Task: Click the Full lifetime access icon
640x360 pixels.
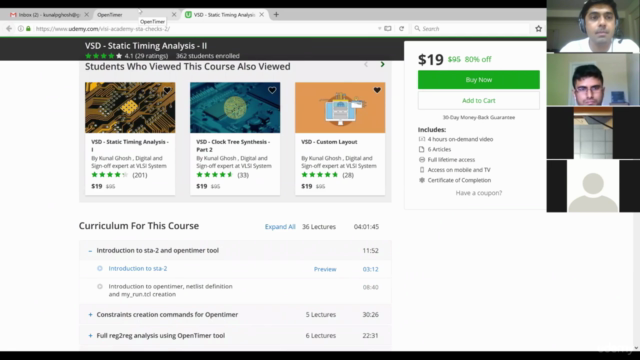Action: tap(422, 160)
